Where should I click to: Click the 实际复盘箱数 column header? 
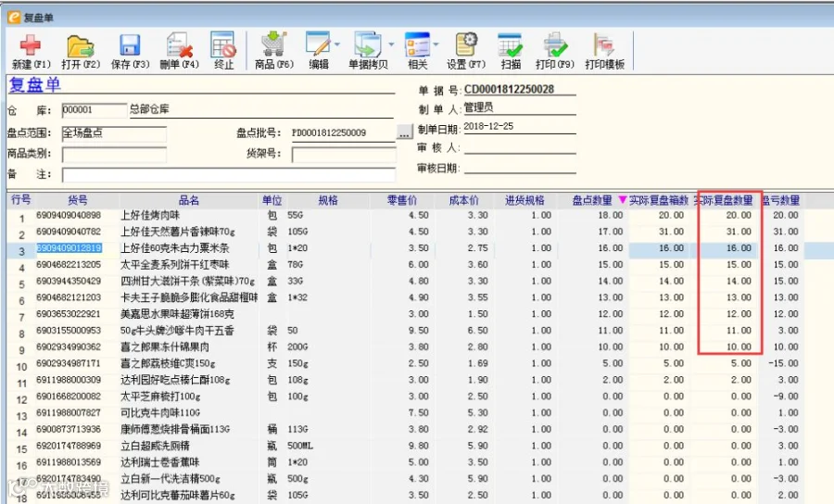(x=659, y=200)
